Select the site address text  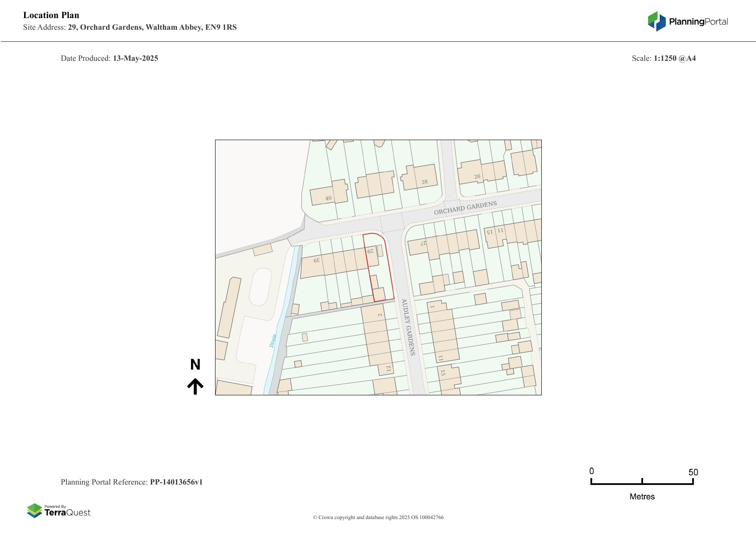152,27
